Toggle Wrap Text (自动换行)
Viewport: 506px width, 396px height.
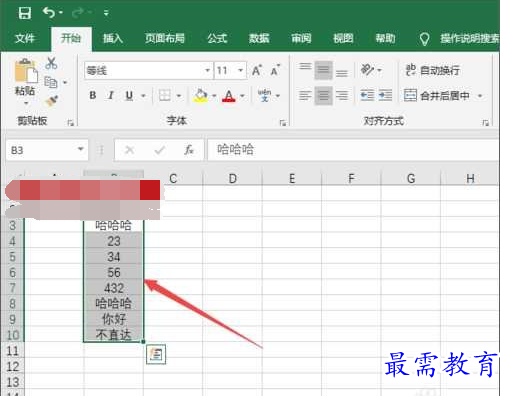coord(432,70)
